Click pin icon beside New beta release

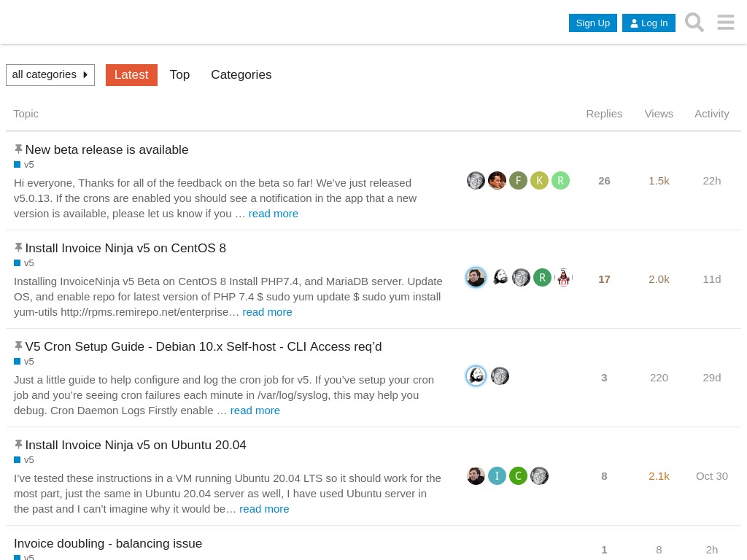pos(18,149)
